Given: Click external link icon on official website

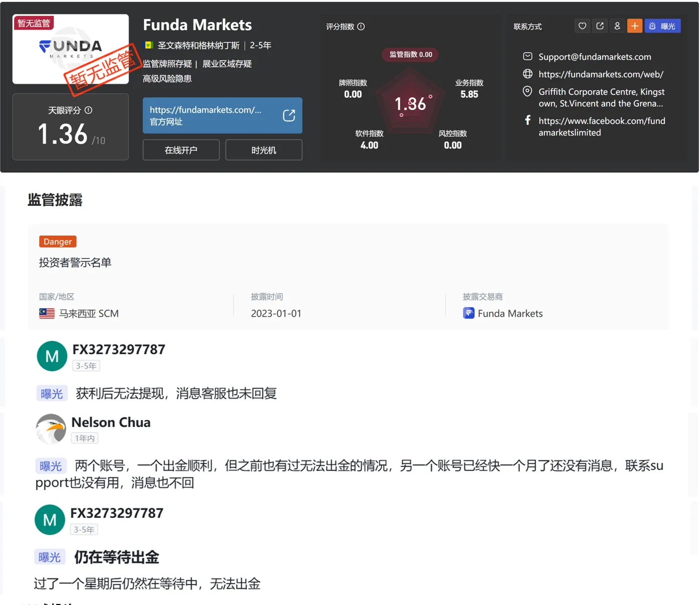Looking at the screenshot, I should tap(289, 115).
